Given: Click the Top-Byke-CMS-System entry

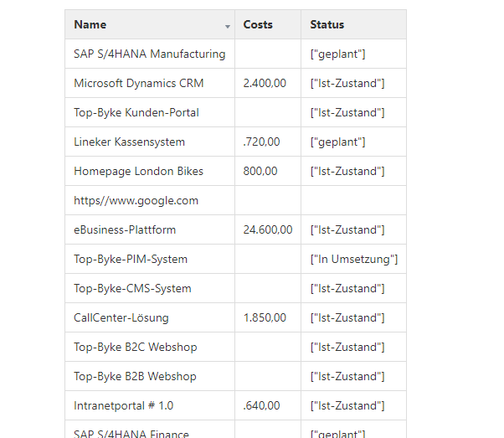Looking at the screenshot, I should tap(132, 288).
